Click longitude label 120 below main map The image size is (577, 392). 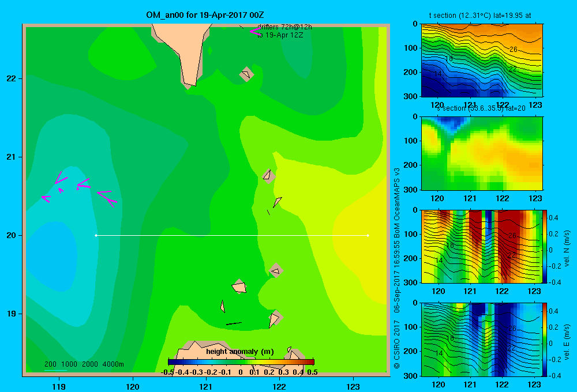tap(133, 386)
